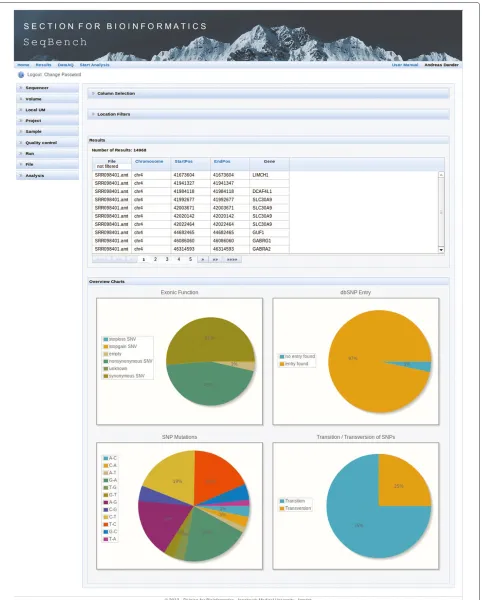Go to results page 4
The height and width of the screenshot is (600, 482).
coord(179,259)
